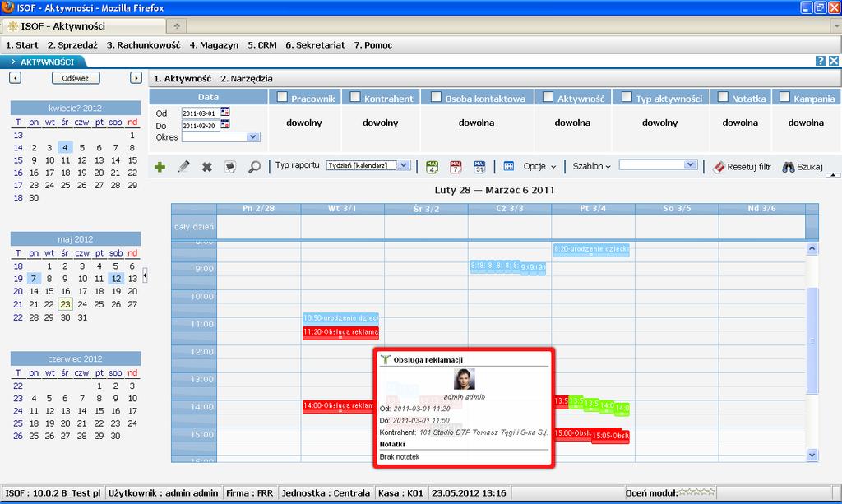Collapse the left calendar sidebar arrow handle
This screenshot has height=504, width=842.
coord(145,275)
